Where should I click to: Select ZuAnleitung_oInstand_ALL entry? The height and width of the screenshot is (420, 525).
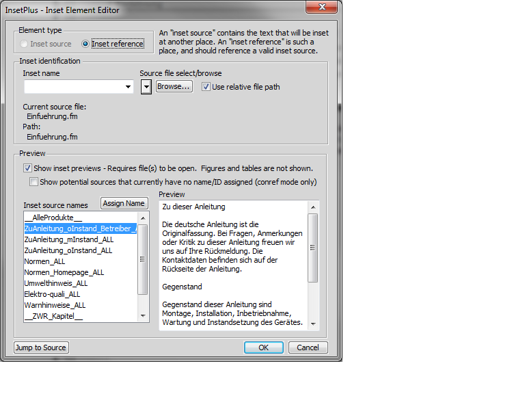(x=81, y=250)
